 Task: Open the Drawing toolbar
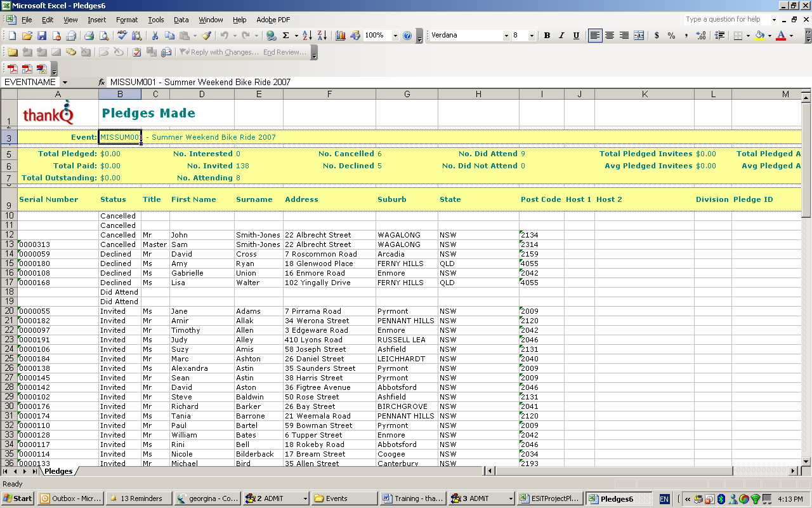pos(355,36)
